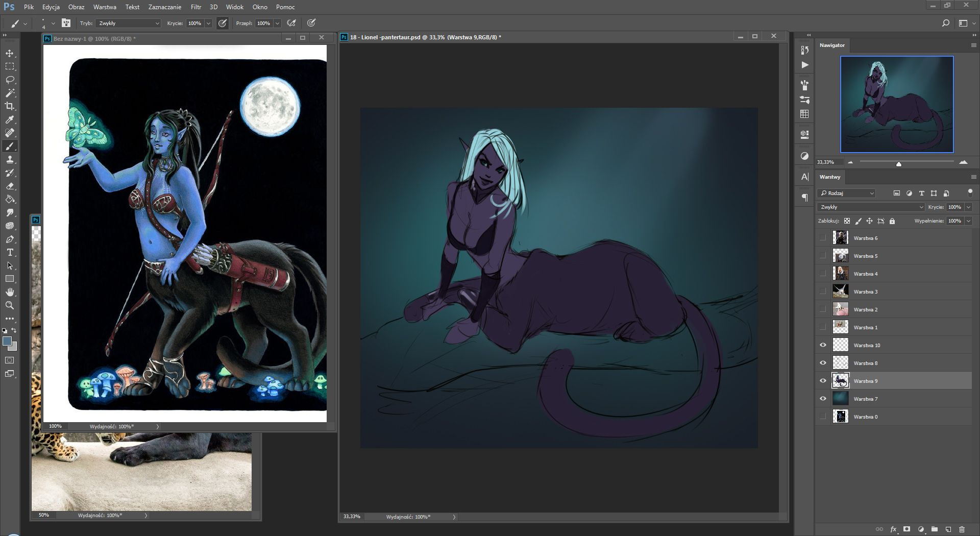Hide the Warstwa 7 layer
This screenshot has height=536, width=980.
(x=823, y=399)
